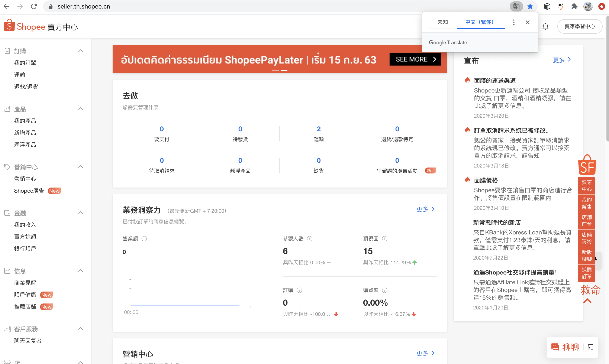609x364 pixels.
Task: Click 我的銷售 floating side button
Action: click(587, 203)
